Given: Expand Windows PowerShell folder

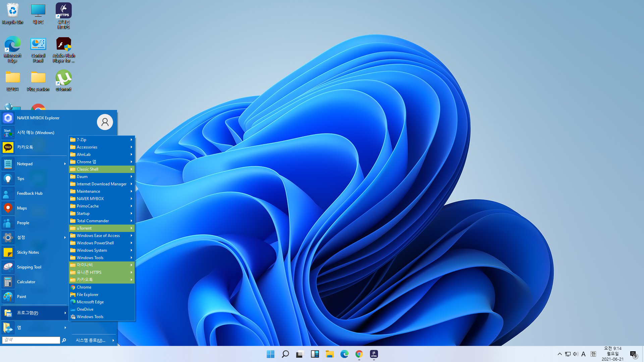Looking at the screenshot, I should (x=102, y=243).
